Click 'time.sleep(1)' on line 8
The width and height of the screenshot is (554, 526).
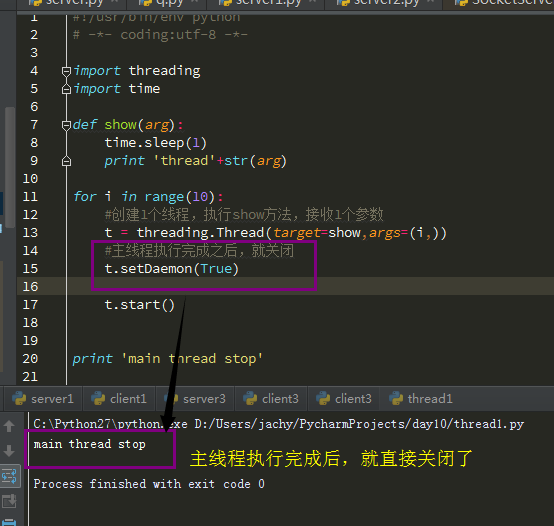pyautogui.click(x=155, y=143)
